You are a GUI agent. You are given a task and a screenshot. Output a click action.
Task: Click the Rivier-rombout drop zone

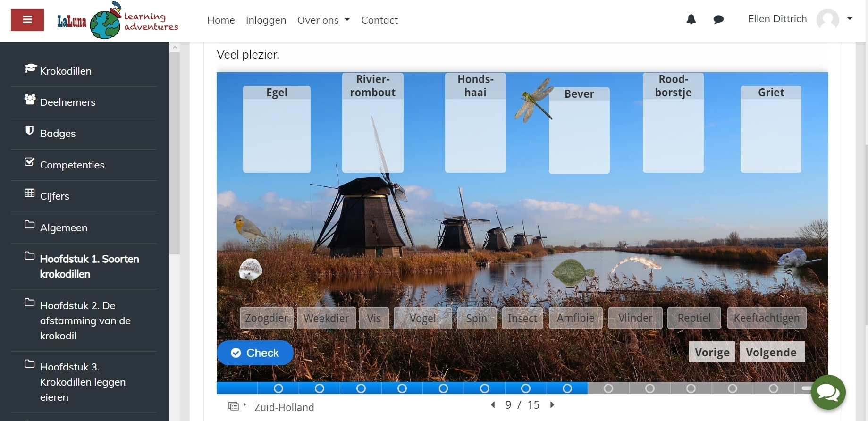tap(373, 123)
